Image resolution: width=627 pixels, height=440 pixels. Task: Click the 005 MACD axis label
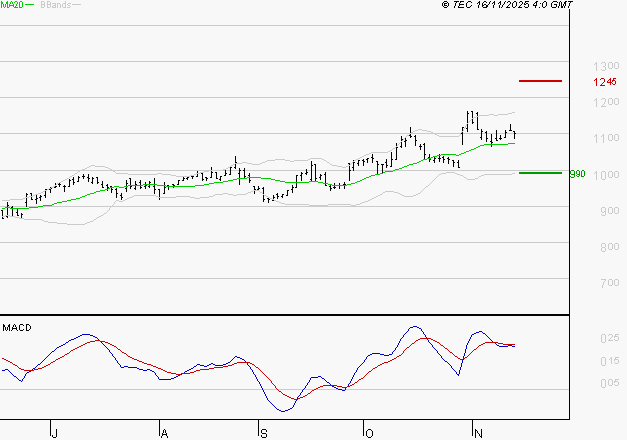click(x=610, y=383)
